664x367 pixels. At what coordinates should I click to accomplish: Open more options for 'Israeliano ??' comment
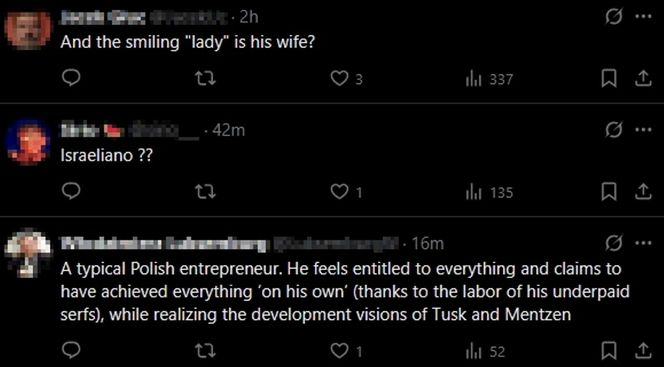point(642,130)
